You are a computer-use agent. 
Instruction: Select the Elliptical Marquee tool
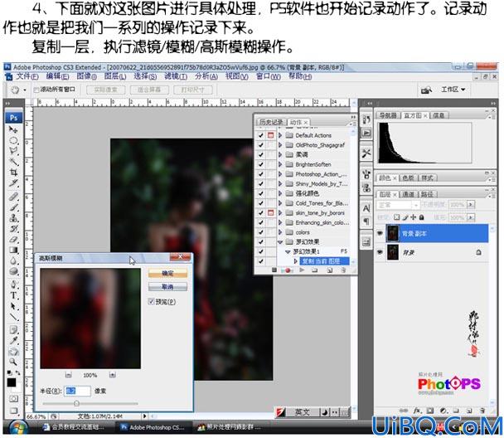tap(13, 140)
